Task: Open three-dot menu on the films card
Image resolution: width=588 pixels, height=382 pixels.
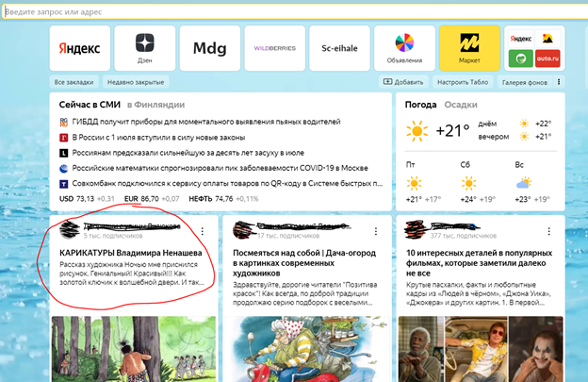Action: click(549, 231)
